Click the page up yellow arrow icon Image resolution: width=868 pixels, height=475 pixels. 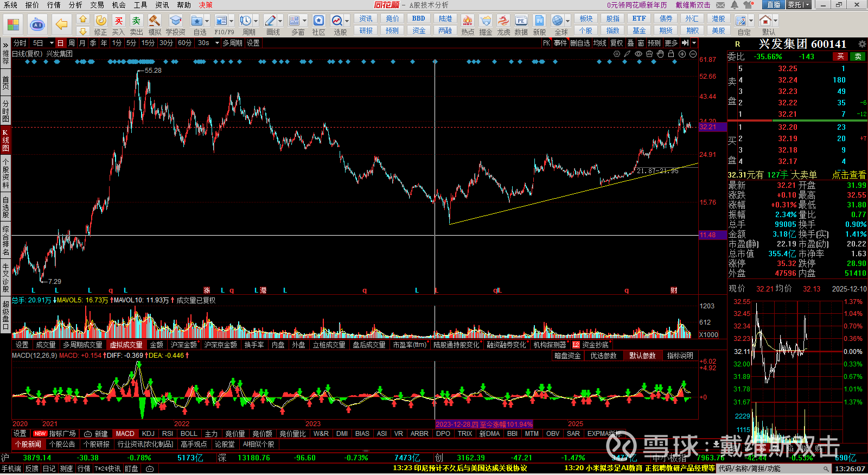pos(83,19)
